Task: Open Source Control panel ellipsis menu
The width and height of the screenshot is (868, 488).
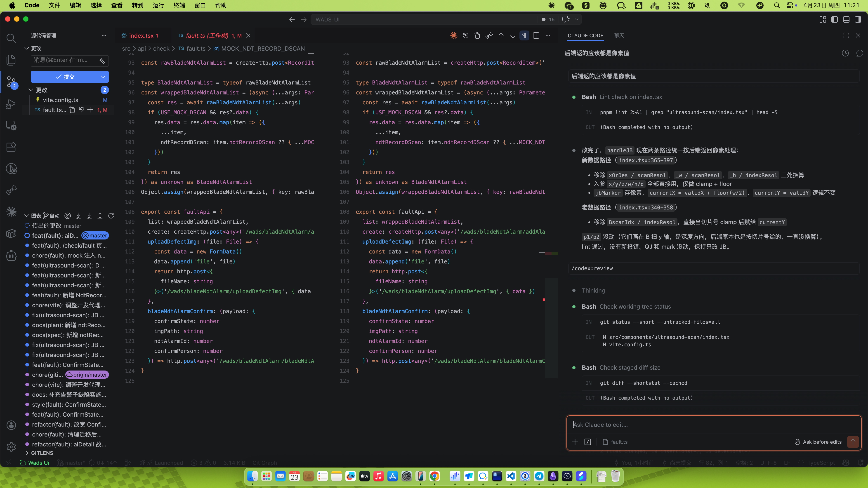Action: pos(104,35)
